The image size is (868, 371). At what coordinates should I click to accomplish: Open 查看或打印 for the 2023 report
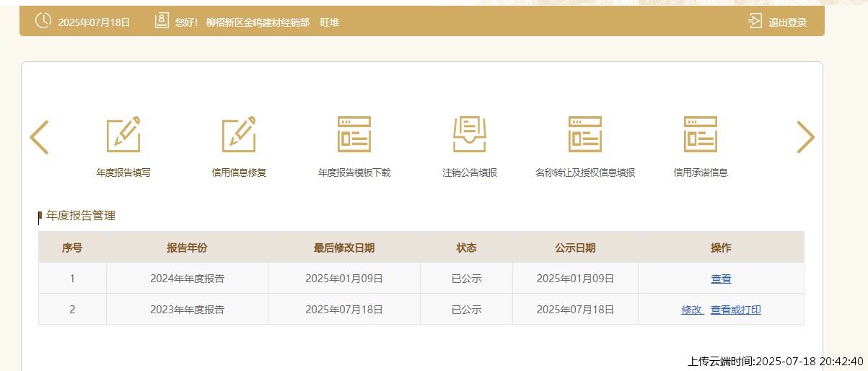(x=736, y=310)
